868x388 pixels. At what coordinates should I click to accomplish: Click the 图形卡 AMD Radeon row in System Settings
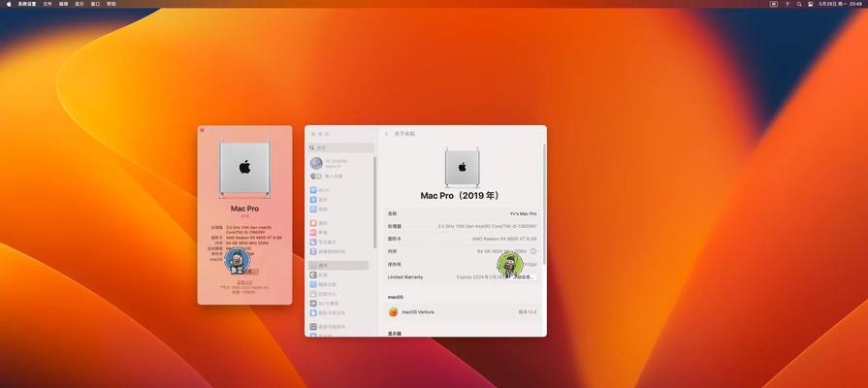point(463,239)
